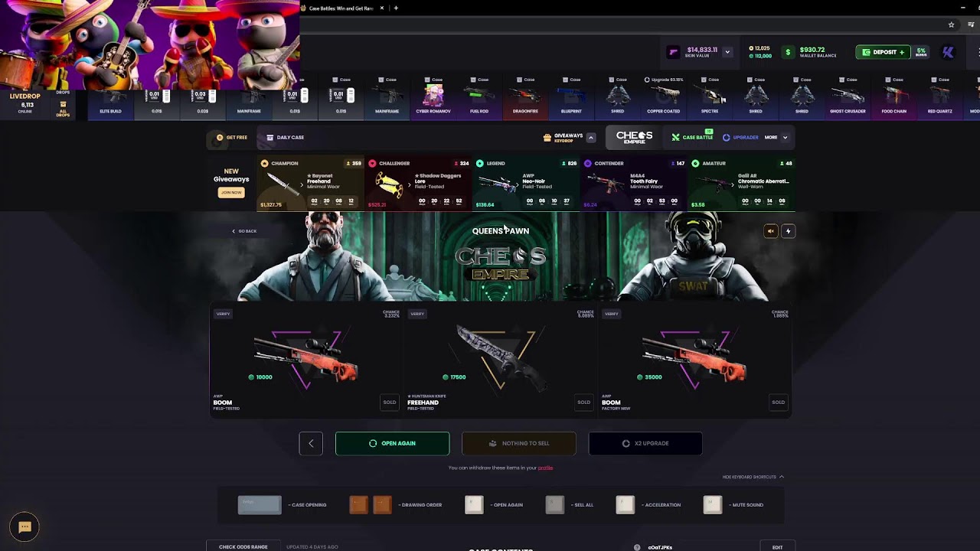Open the skin value pistol icon
Screen dimensions: 980x551
click(673, 52)
